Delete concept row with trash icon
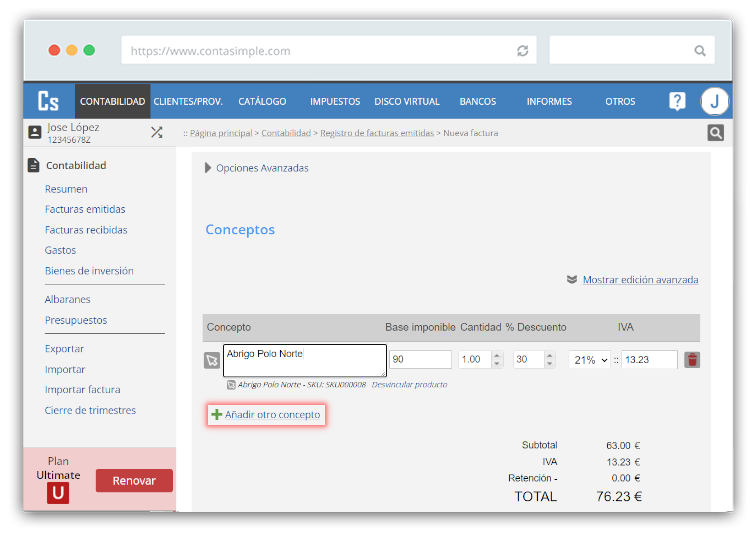750x535 pixels. pyautogui.click(x=692, y=360)
